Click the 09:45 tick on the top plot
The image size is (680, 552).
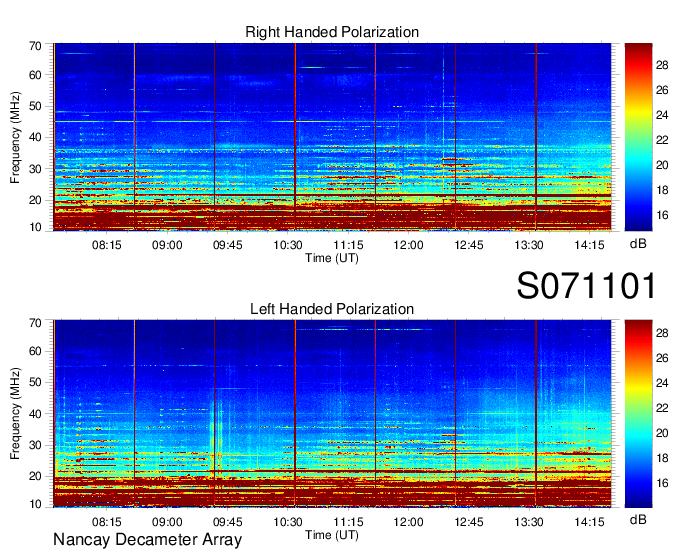tap(227, 245)
